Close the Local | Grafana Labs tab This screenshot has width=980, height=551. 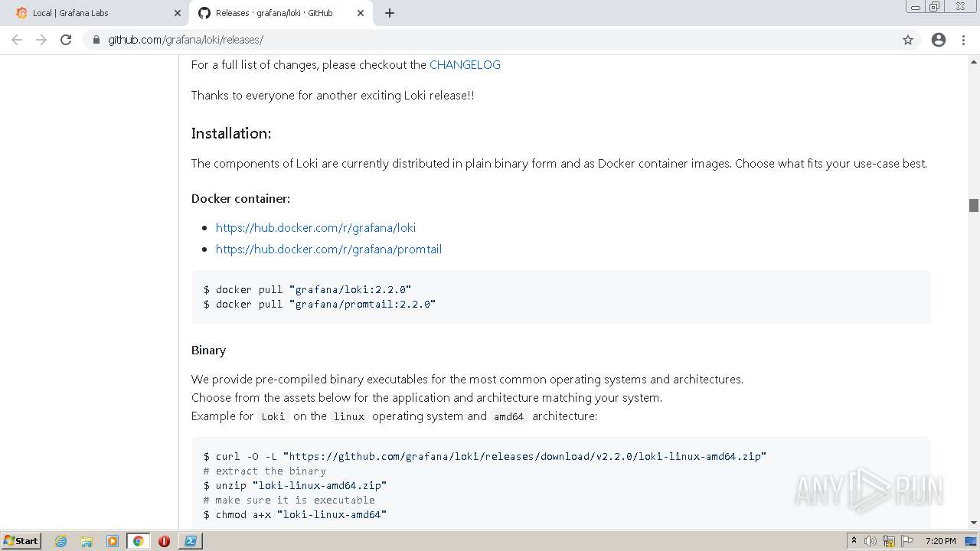(178, 13)
